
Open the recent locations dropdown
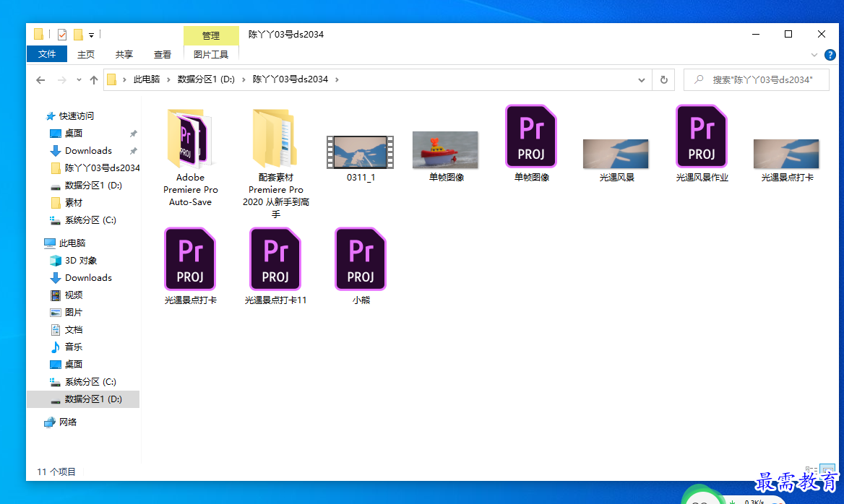click(79, 79)
